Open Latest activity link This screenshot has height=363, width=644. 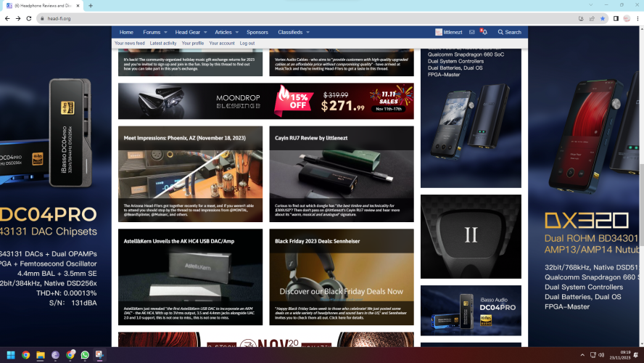pos(163,43)
